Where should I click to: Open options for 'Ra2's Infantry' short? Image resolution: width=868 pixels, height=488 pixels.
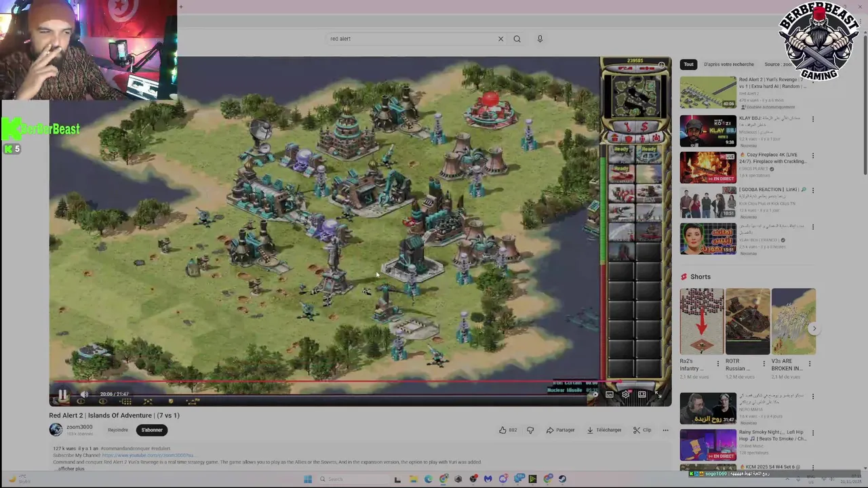[718, 363]
